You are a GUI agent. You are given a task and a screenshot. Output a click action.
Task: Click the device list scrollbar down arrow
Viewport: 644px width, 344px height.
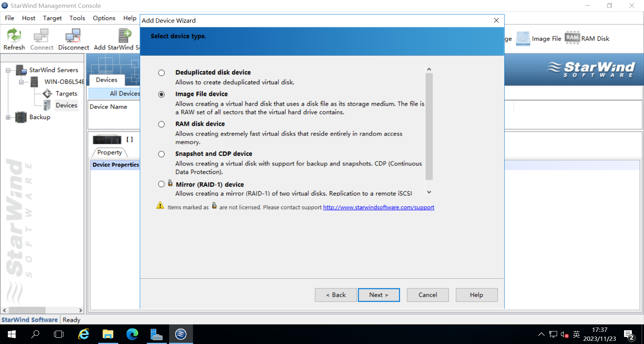[x=429, y=192]
